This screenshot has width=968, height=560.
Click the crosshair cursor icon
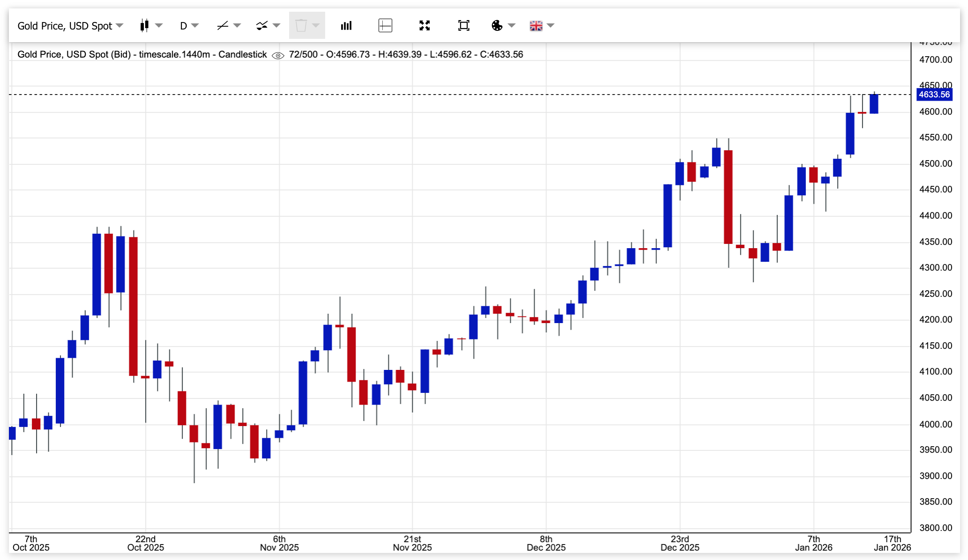385,25
